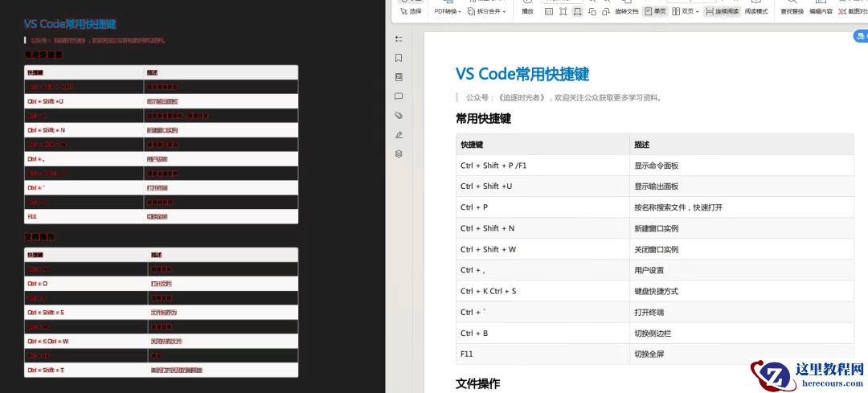Open the signature pen panel in the sidebar
The height and width of the screenshot is (393, 868).
point(399,134)
